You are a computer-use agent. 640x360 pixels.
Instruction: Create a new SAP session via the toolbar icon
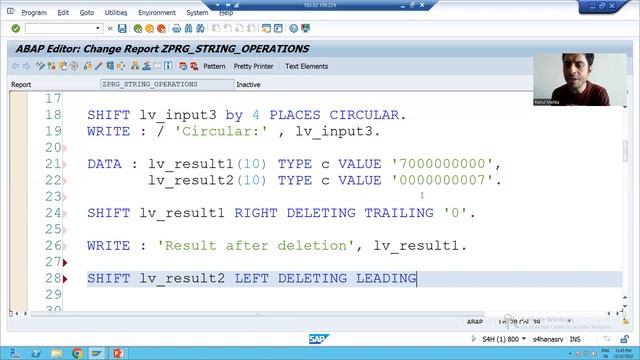tap(267, 28)
